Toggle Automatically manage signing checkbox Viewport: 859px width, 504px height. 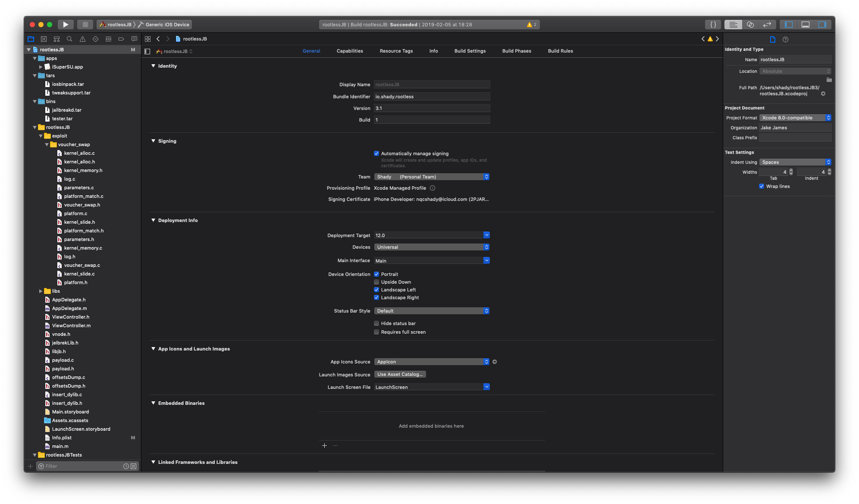click(x=376, y=153)
